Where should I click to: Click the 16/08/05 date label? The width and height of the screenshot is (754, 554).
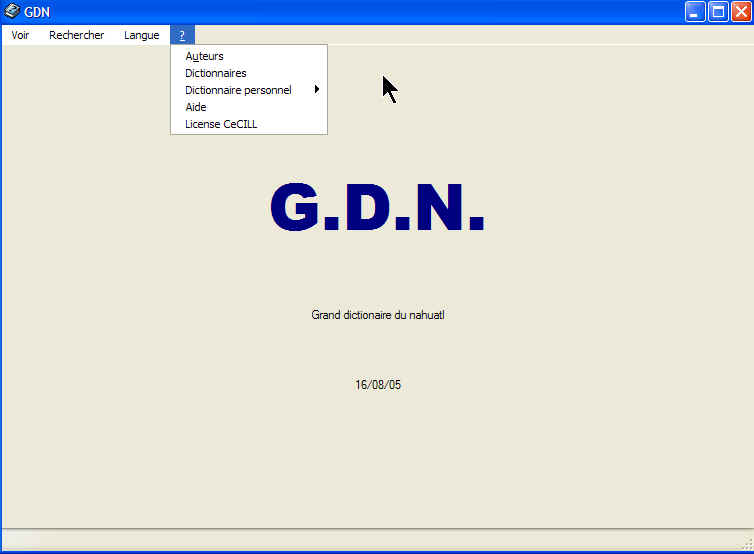click(x=378, y=384)
